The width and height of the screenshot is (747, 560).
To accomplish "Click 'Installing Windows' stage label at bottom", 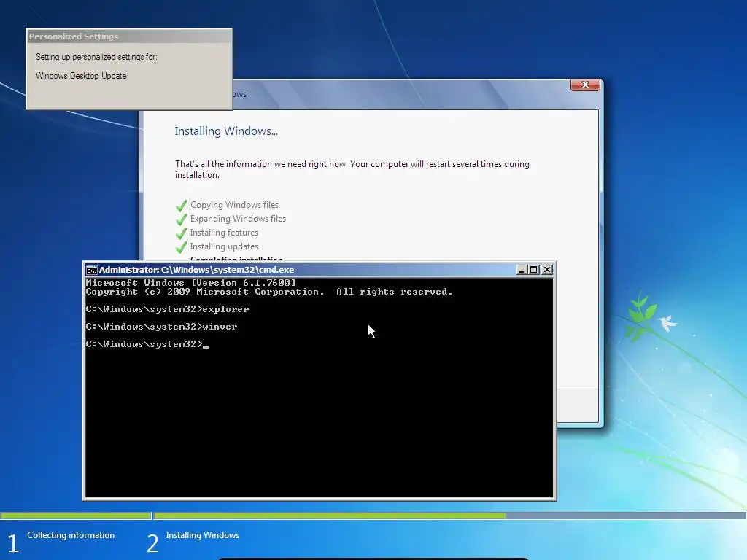I will click(203, 535).
